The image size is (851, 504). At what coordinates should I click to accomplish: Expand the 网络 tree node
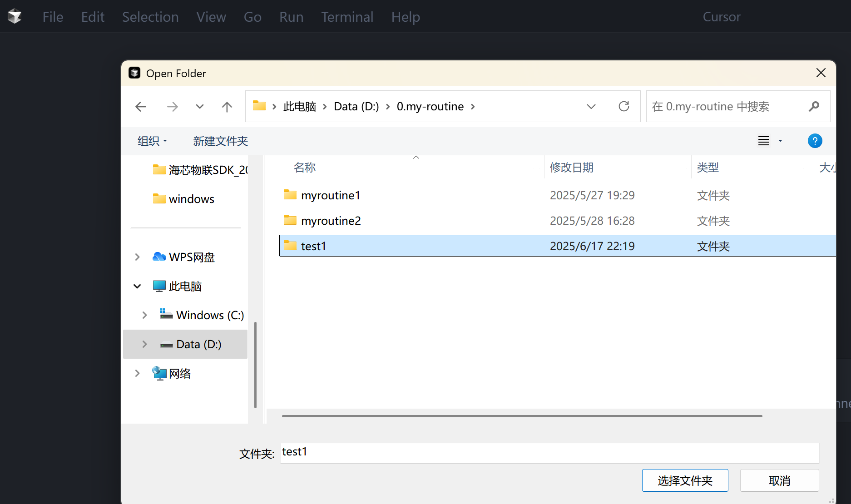pos(137,373)
